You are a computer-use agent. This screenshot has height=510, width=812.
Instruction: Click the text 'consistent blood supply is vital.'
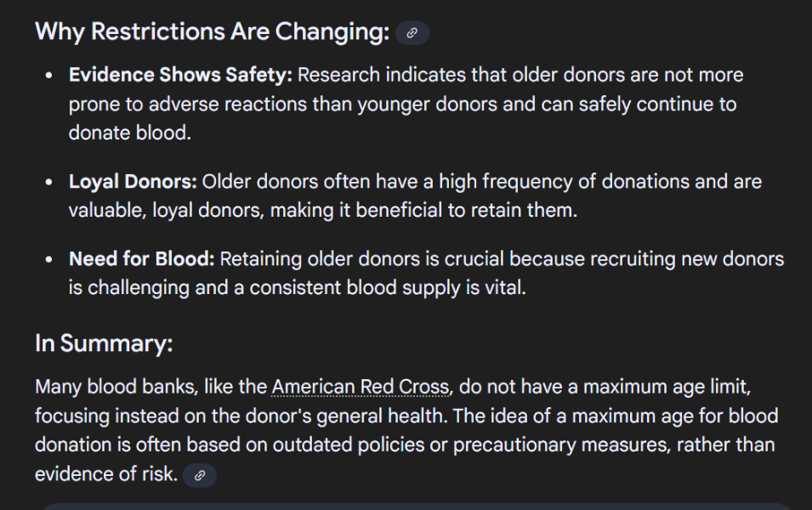[388, 288]
